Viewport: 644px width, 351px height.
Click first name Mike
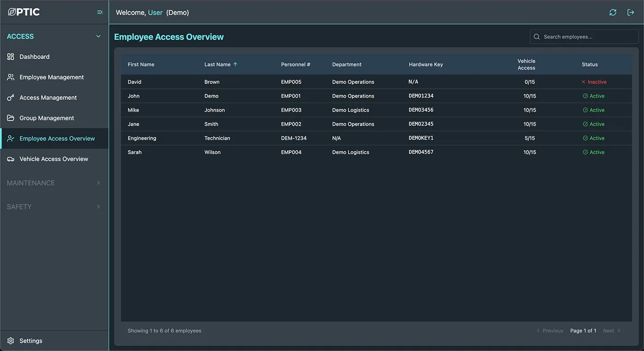pos(133,110)
